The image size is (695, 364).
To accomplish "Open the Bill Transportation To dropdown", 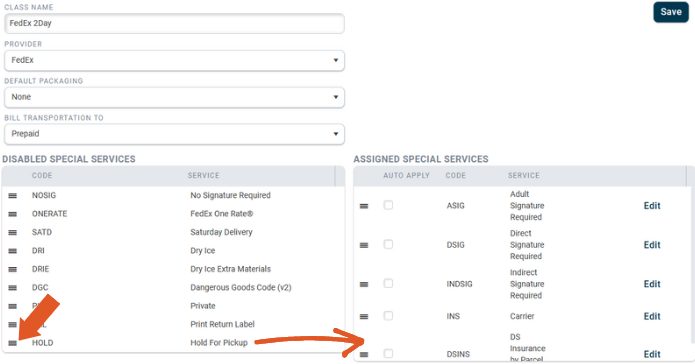I will pos(174,134).
